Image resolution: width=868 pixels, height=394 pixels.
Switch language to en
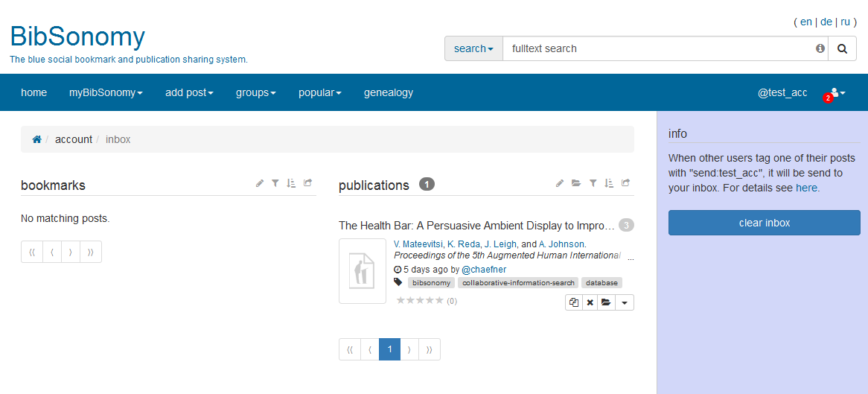click(x=806, y=22)
